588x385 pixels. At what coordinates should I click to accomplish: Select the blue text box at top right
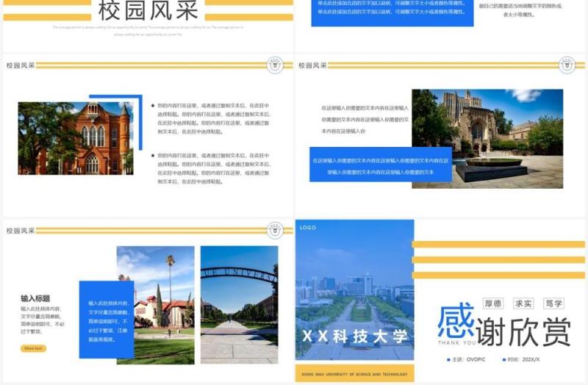[392, 13]
